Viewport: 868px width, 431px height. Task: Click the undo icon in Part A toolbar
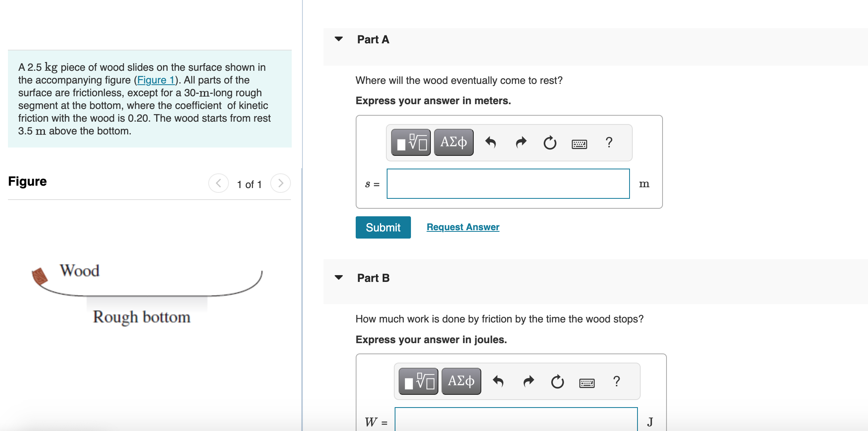click(x=490, y=142)
